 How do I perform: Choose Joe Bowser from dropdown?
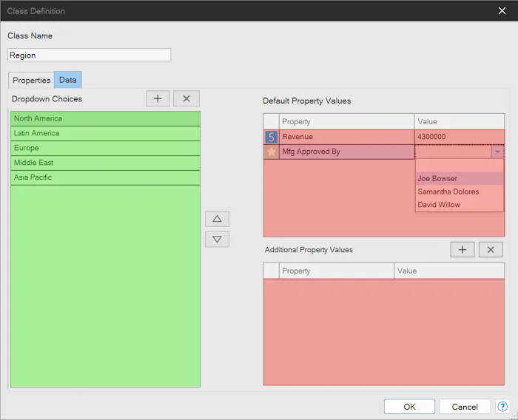(460, 179)
